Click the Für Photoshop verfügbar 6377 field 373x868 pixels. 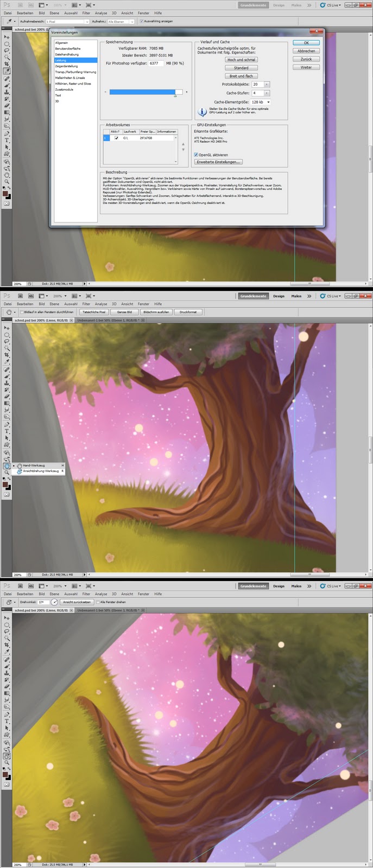[156, 63]
